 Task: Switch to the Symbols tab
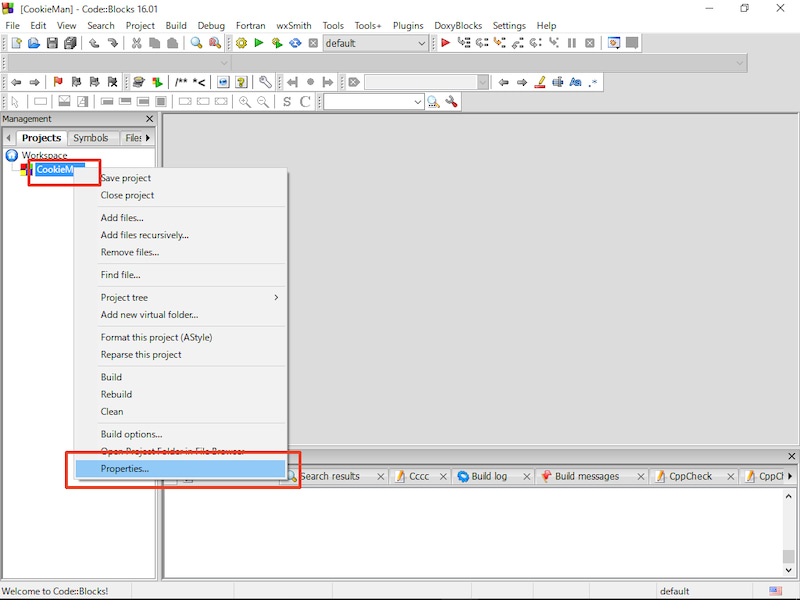click(x=91, y=138)
